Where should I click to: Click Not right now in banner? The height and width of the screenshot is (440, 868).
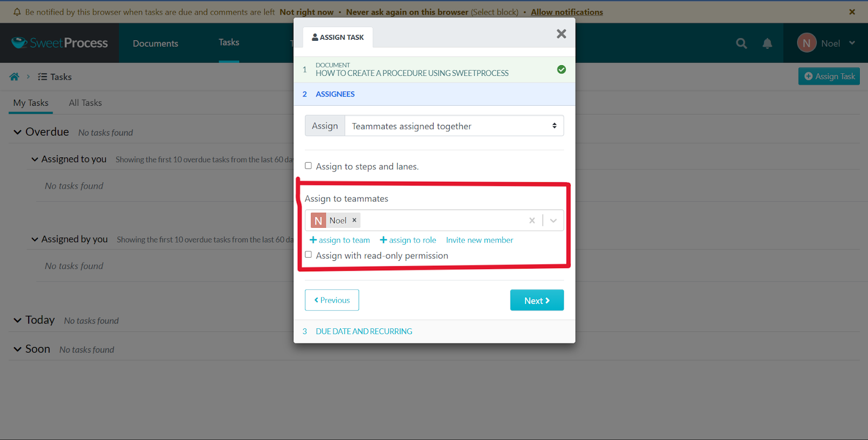click(x=307, y=12)
